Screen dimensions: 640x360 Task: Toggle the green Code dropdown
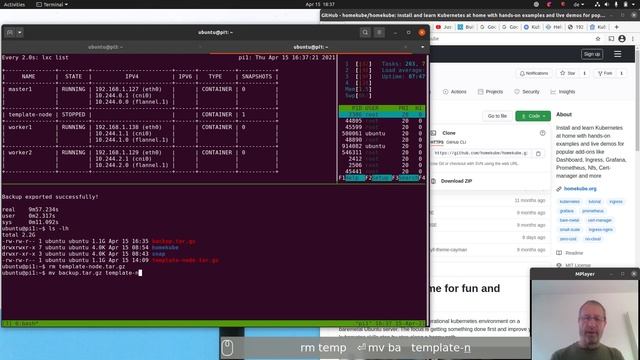pos(533,116)
